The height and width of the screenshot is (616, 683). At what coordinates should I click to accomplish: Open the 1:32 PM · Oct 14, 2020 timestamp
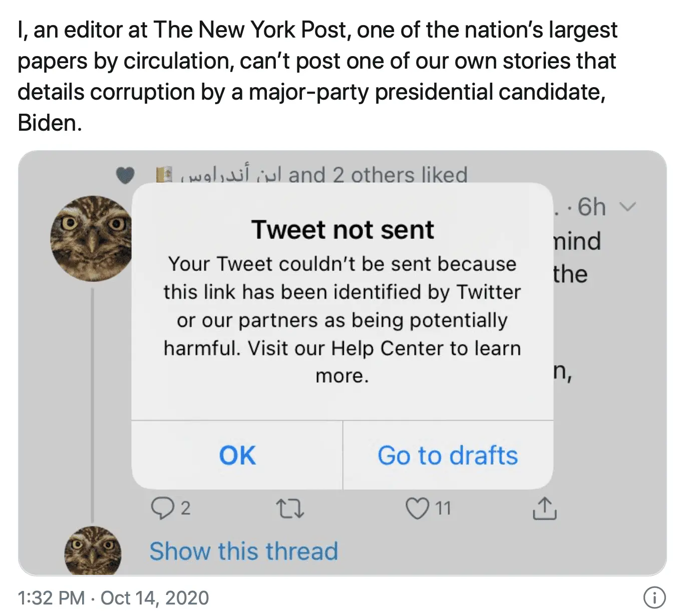(113, 598)
